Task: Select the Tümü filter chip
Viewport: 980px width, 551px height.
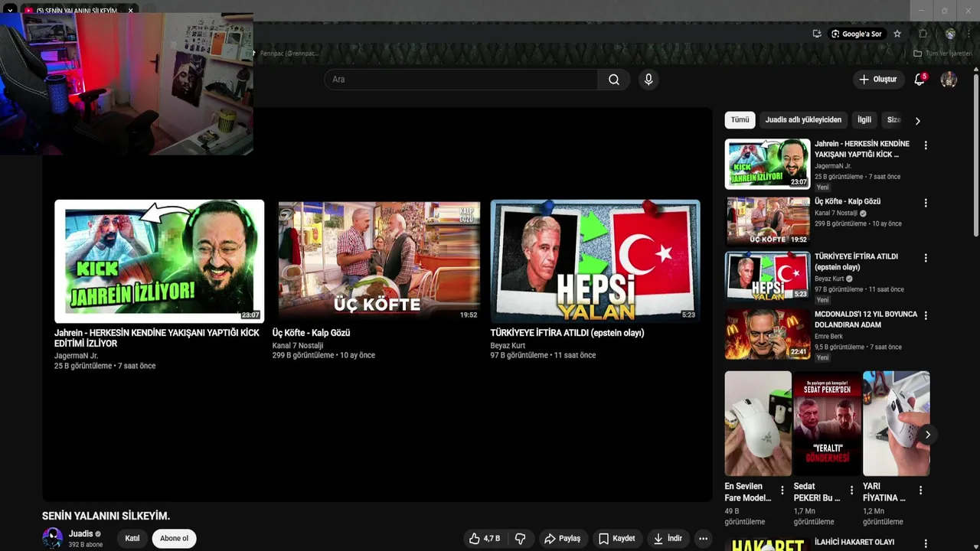Action: [x=740, y=120]
